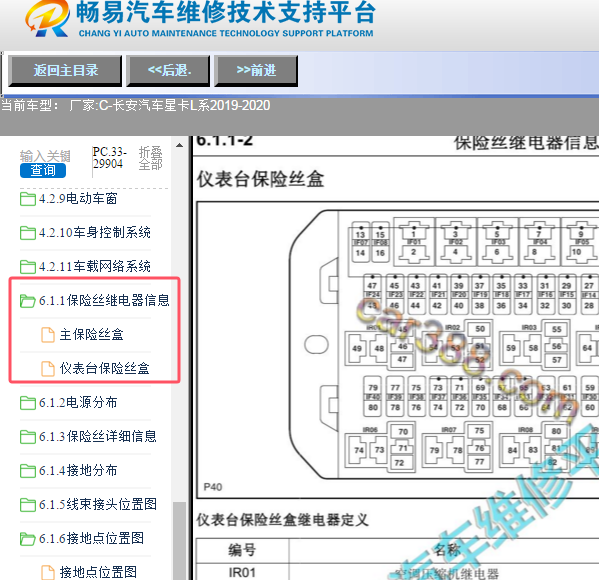Screen dimensions: 599x580
Task: Click the sidebar scrollbar thumb
Action: click(x=179, y=541)
